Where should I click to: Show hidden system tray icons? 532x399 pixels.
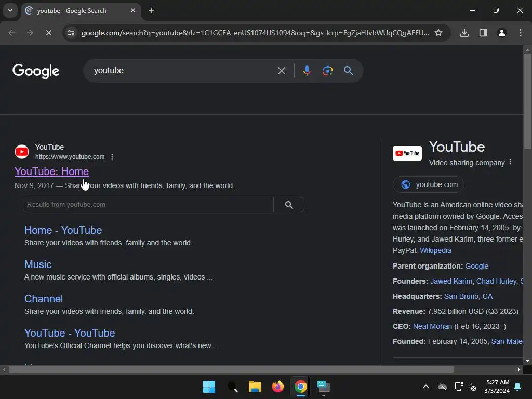pos(426,387)
